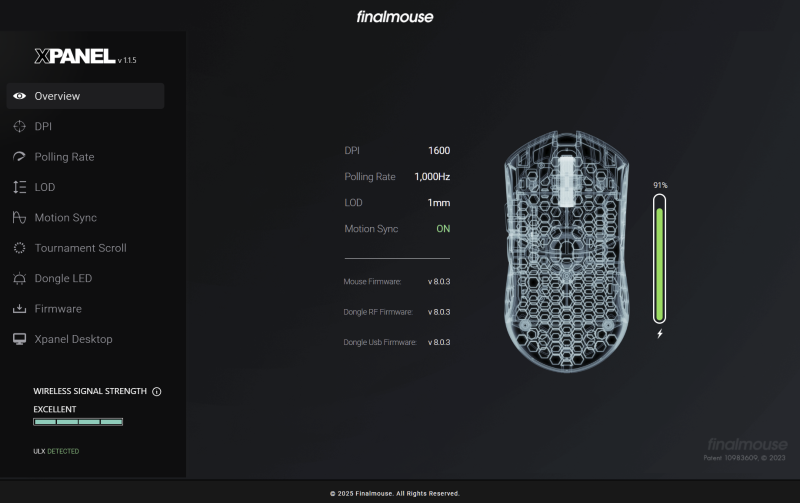Click the 91% battery percentage label

(x=660, y=185)
